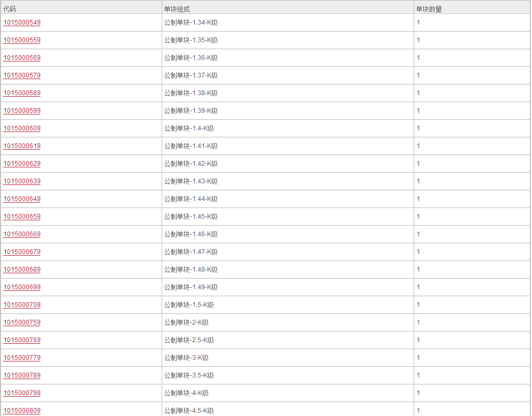Open code link 1015000589
The width and height of the screenshot is (532, 416).
(22, 93)
